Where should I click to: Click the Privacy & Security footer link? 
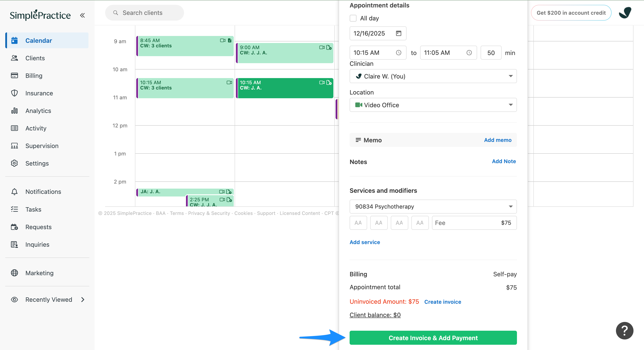pyautogui.click(x=209, y=213)
